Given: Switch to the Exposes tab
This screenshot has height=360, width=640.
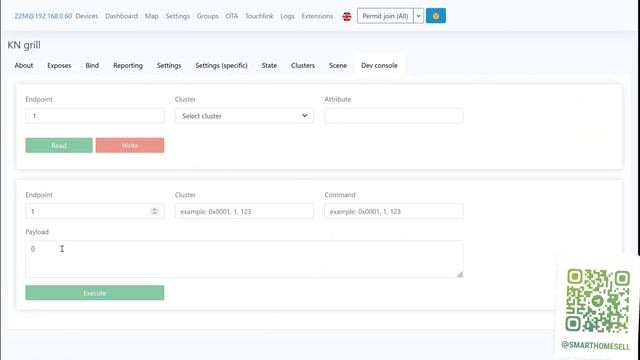Looking at the screenshot, I should 59,65.
